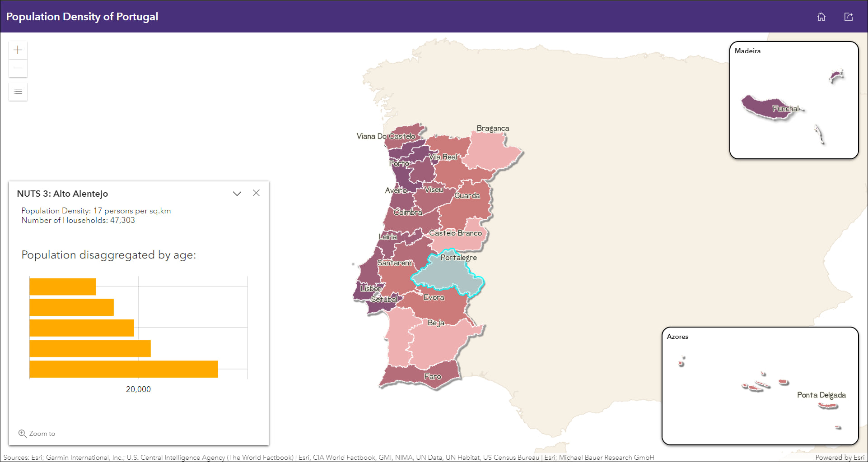Image resolution: width=868 pixels, height=462 pixels.
Task: Zoom out on the map
Action: 18,68
